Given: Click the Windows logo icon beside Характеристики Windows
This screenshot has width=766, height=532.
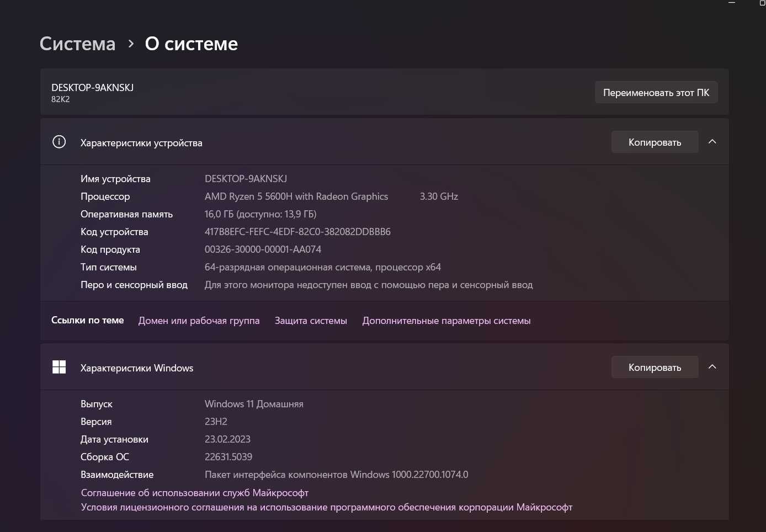Looking at the screenshot, I should point(59,367).
